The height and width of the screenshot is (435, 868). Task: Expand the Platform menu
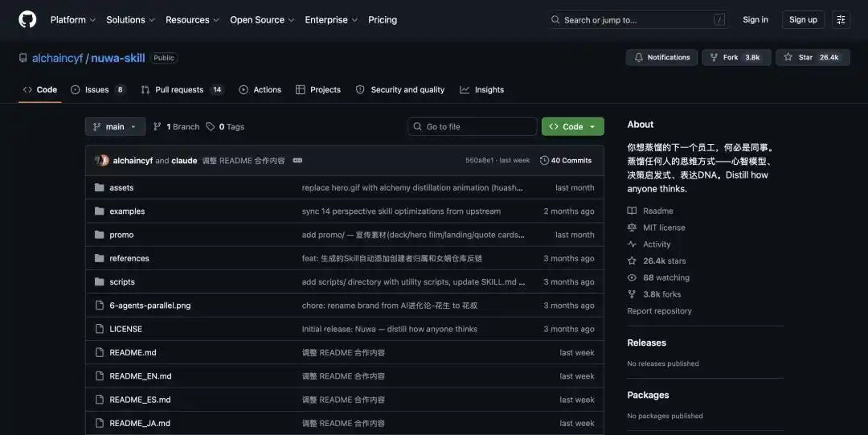click(x=73, y=19)
